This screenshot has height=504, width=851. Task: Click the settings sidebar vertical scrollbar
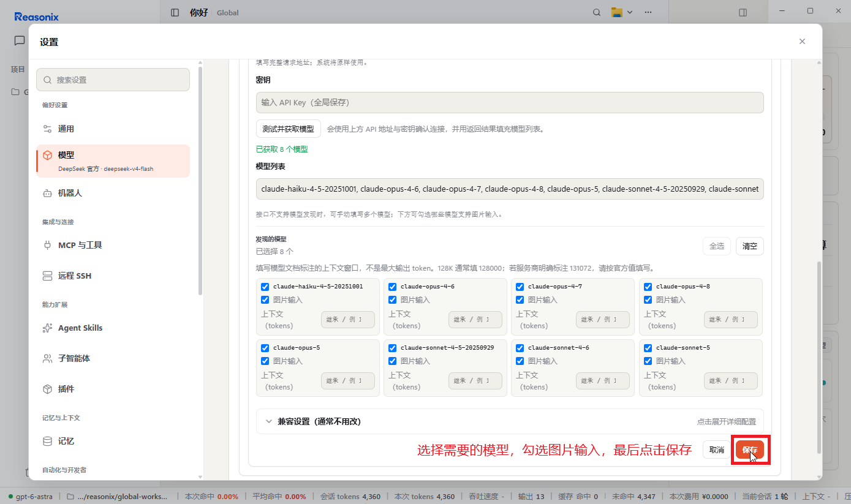click(x=200, y=181)
